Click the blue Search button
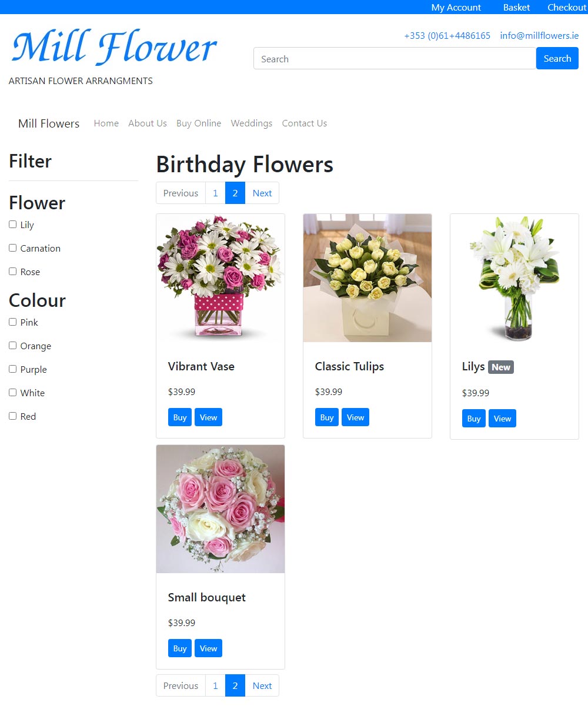Image resolution: width=588 pixels, height=706 pixels. (x=557, y=58)
